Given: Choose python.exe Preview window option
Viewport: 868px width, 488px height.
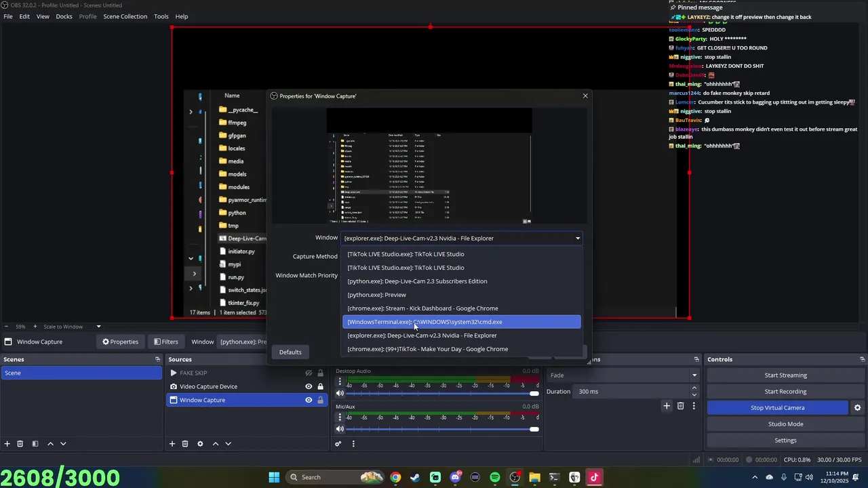Looking at the screenshot, I should point(462,295).
